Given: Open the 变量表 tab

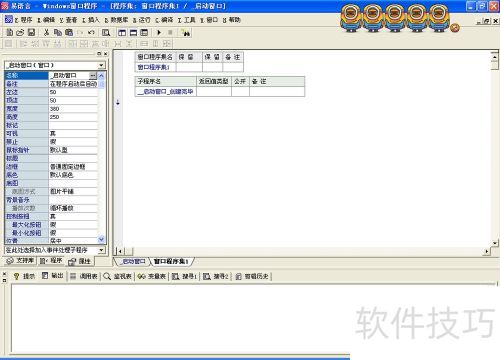Looking at the screenshot, I should 152,276.
